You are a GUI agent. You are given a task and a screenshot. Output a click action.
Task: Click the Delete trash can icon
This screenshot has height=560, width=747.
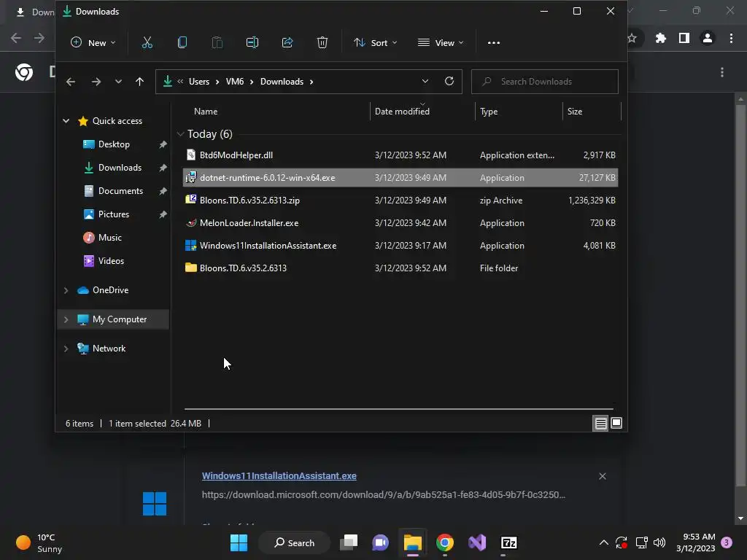[322, 42]
